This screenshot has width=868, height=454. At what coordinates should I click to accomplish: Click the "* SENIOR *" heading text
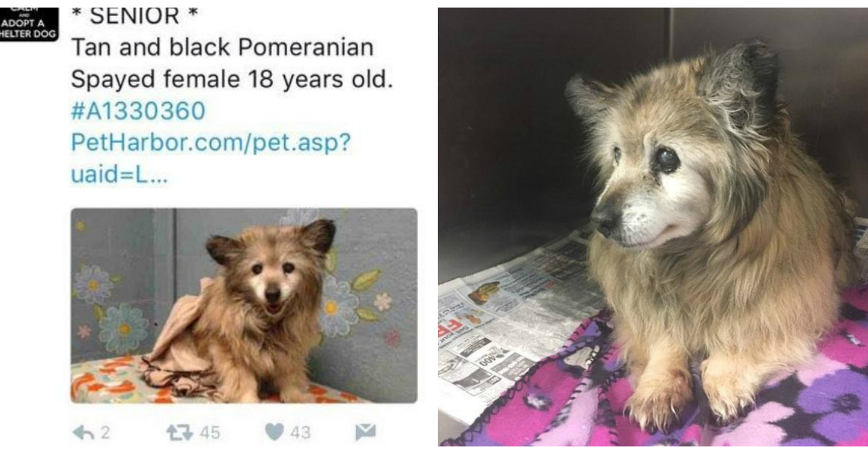[x=135, y=16]
